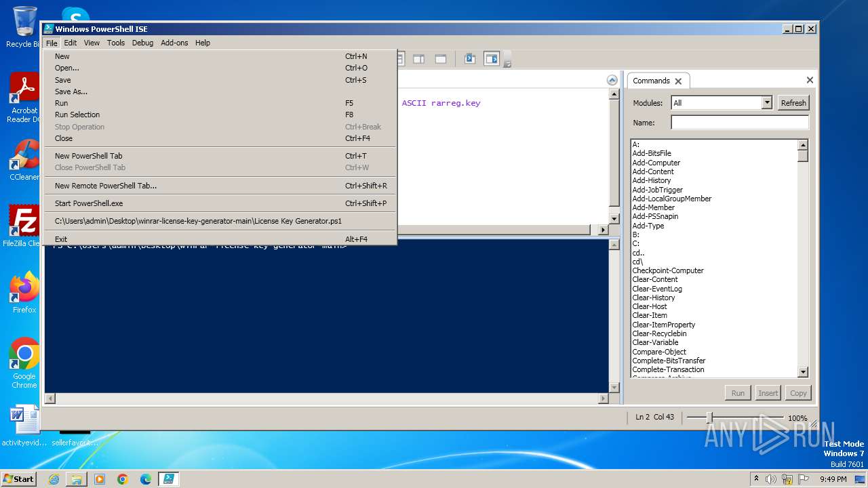This screenshot has width=868, height=488.
Task: Click the Refresh button
Action: pyautogui.click(x=793, y=103)
